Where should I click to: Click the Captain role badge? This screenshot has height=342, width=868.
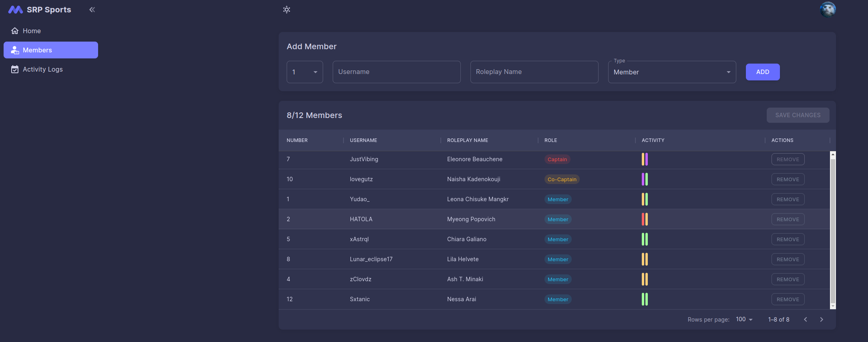pyautogui.click(x=557, y=159)
